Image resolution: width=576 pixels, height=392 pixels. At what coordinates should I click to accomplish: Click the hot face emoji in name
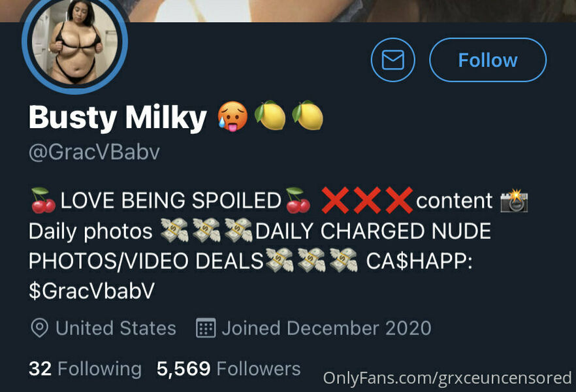coord(233,117)
